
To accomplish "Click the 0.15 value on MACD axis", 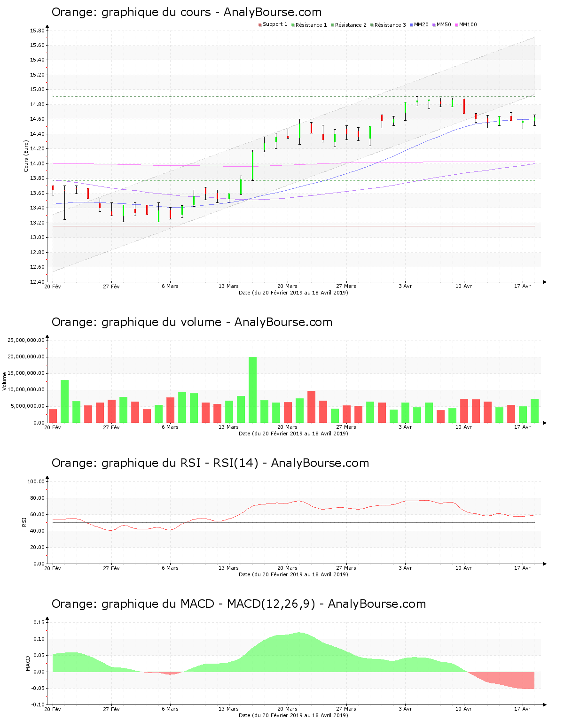I will pos(39,622).
